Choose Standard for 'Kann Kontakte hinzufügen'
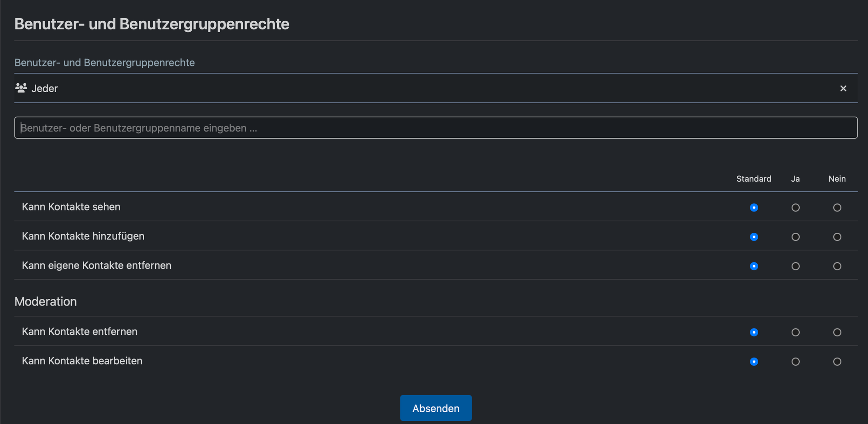 point(754,237)
